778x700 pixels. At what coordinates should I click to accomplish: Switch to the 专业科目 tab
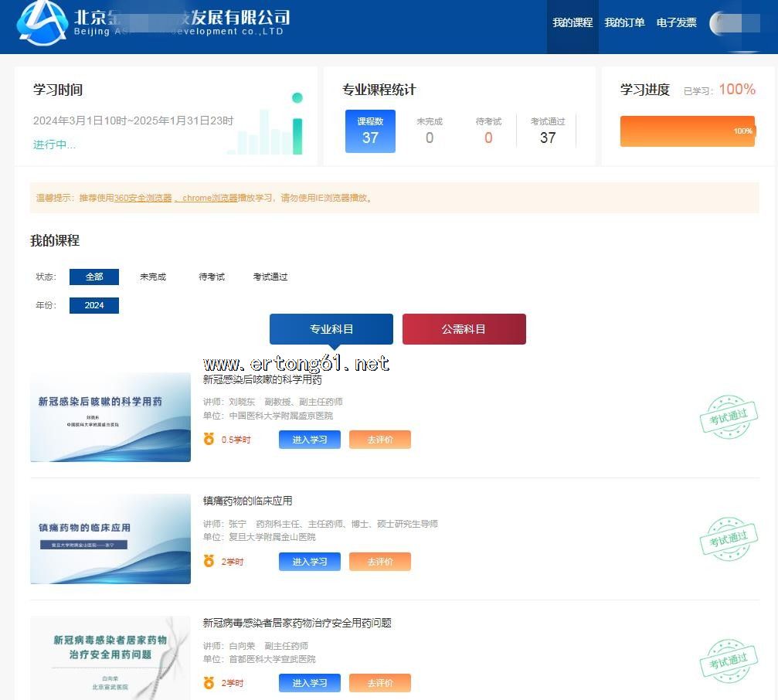(x=331, y=329)
